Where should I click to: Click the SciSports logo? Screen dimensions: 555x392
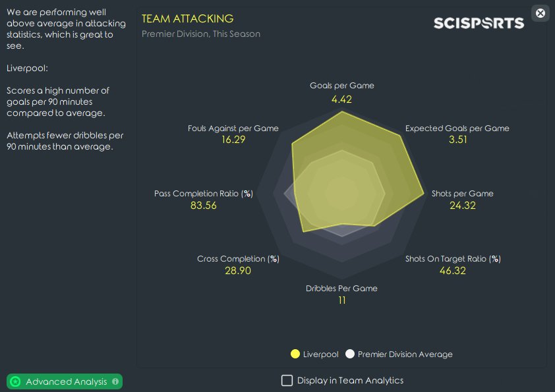479,23
